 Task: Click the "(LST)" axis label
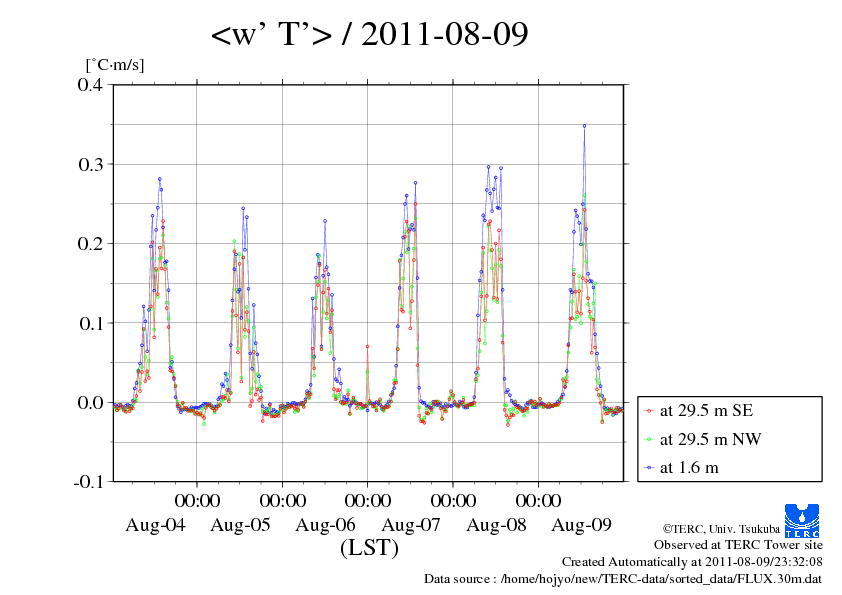369,548
